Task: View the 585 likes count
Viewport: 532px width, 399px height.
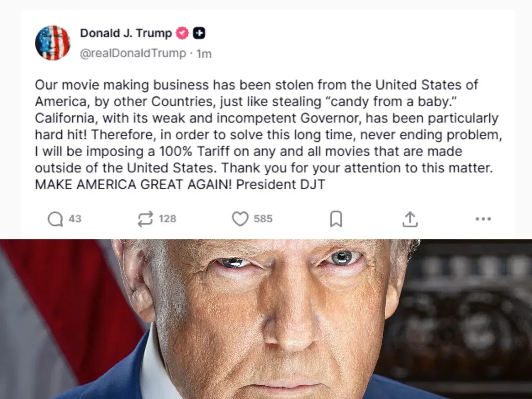Action: click(263, 219)
